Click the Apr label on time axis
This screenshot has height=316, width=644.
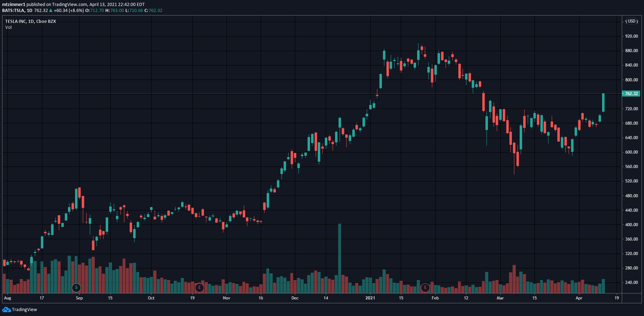[579, 298]
